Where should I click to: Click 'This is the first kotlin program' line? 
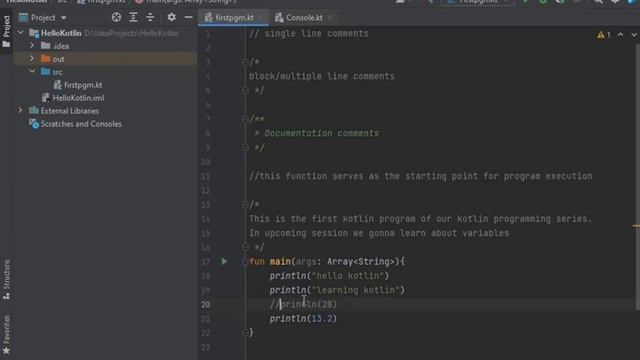[420, 219]
